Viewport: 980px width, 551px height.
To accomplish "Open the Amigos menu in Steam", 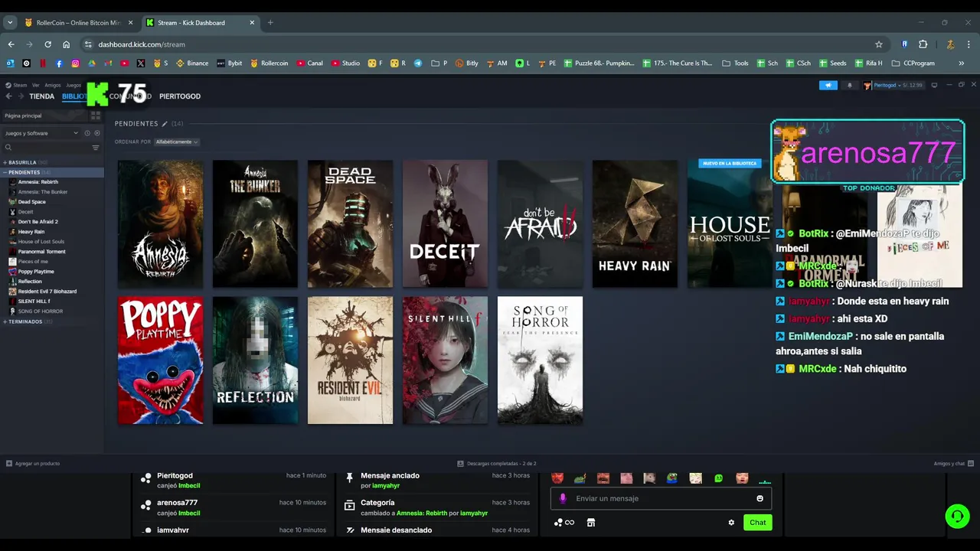I will pyautogui.click(x=52, y=85).
